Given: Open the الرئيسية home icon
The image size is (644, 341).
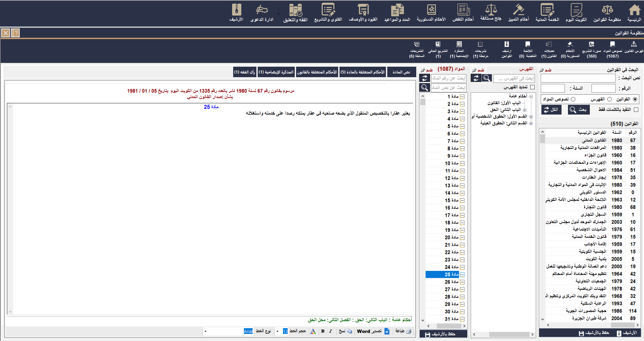Looking at the screenshot, I should click(634, 12).
